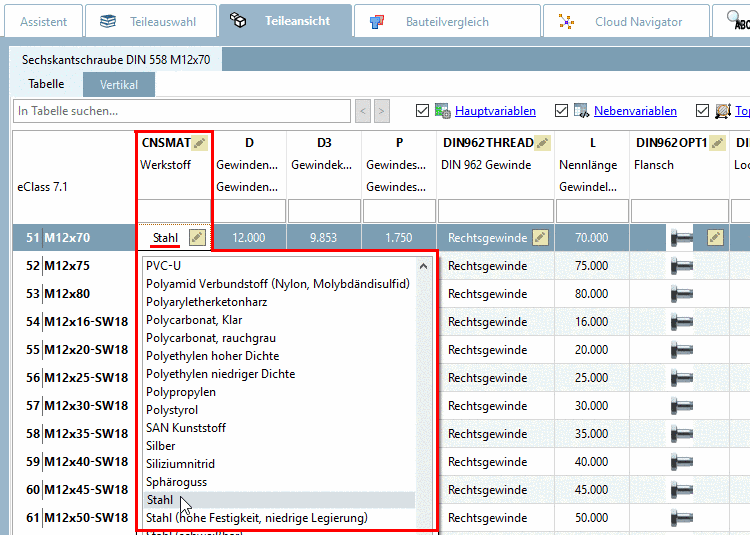Choose Polyamid Verbundstoff material option
The width and height of the screenshot is (750, 535).
click(280, 284)
